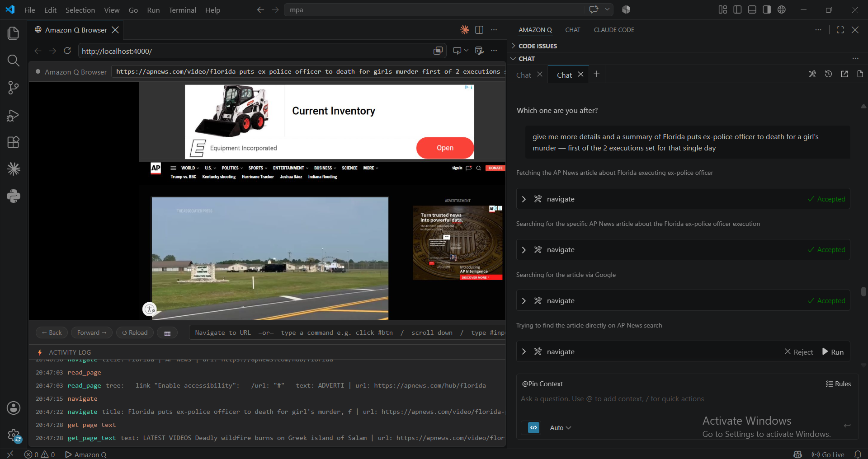Open the notifications bell in status bar
This screenshot has width=868, height=459.
point(858,454)
